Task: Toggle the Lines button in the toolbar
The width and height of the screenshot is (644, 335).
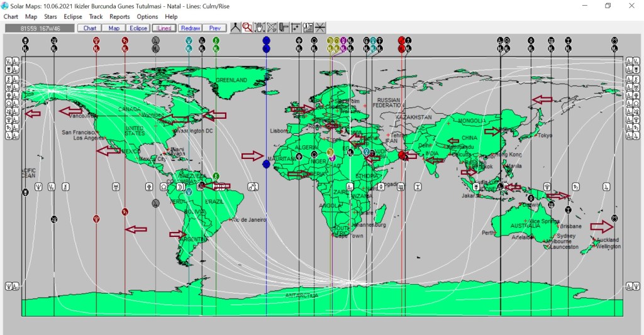Action: 164,28
